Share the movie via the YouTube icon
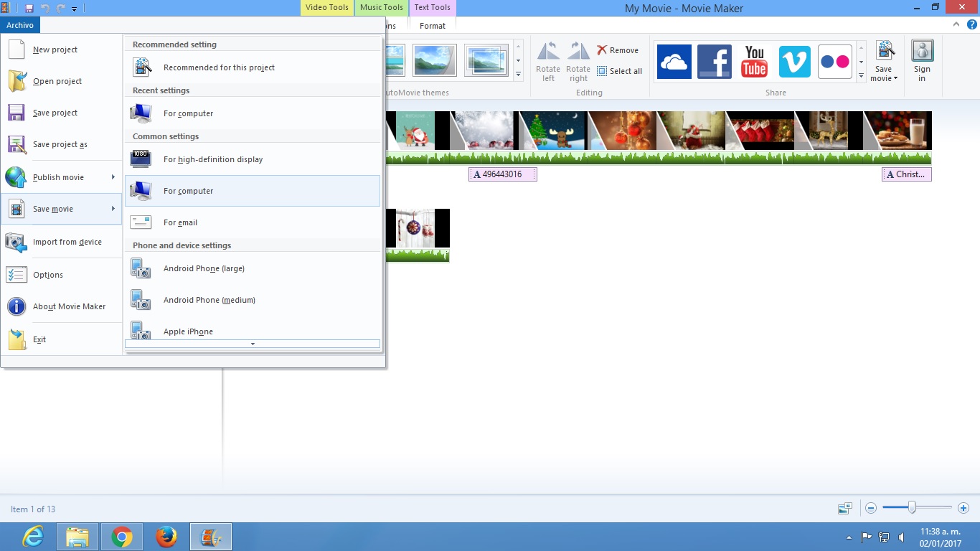Screen dimensions: 980x551 [753, 62]
